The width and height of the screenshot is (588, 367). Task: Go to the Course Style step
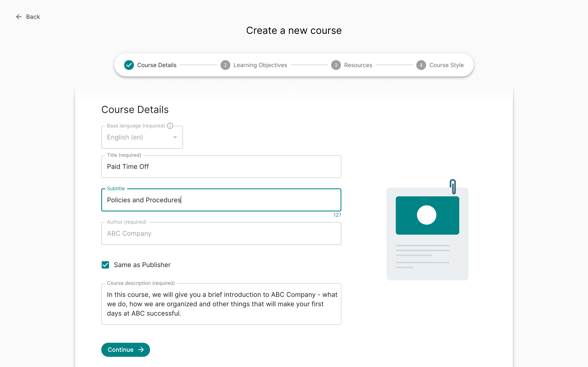pos(446,65)
